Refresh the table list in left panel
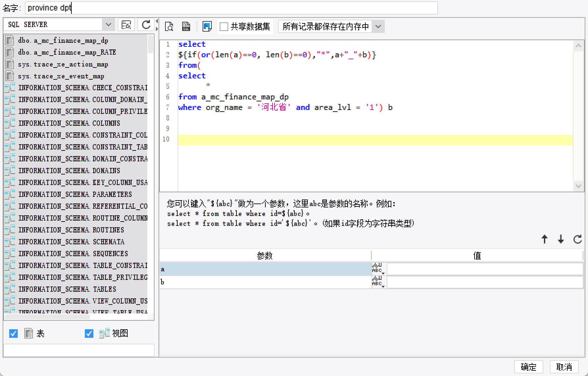 click(x=146, y=25)
